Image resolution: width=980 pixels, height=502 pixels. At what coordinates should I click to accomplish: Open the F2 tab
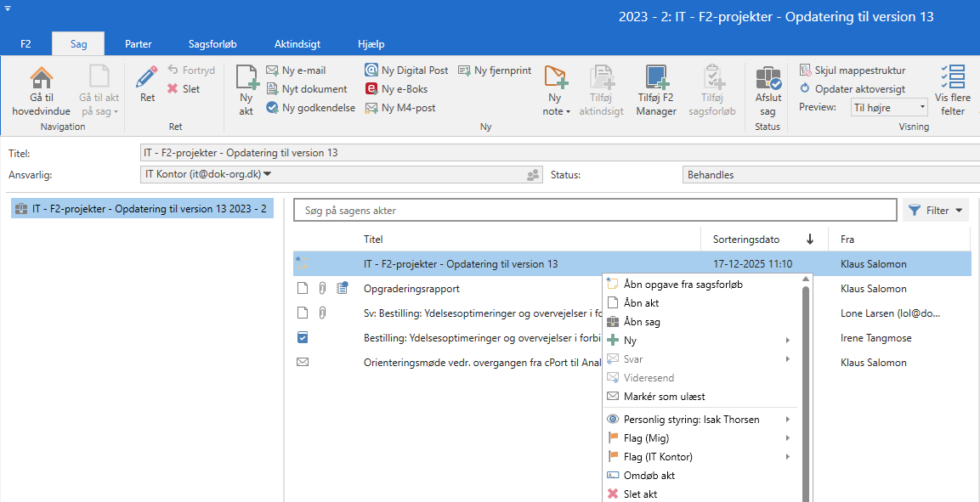point(25,43)
